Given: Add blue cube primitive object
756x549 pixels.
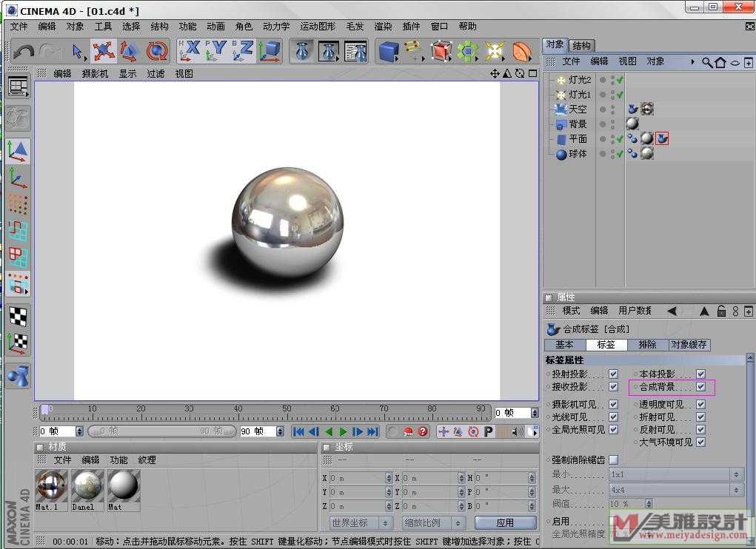Looking at the screenshot, I should tap(389, 52).
